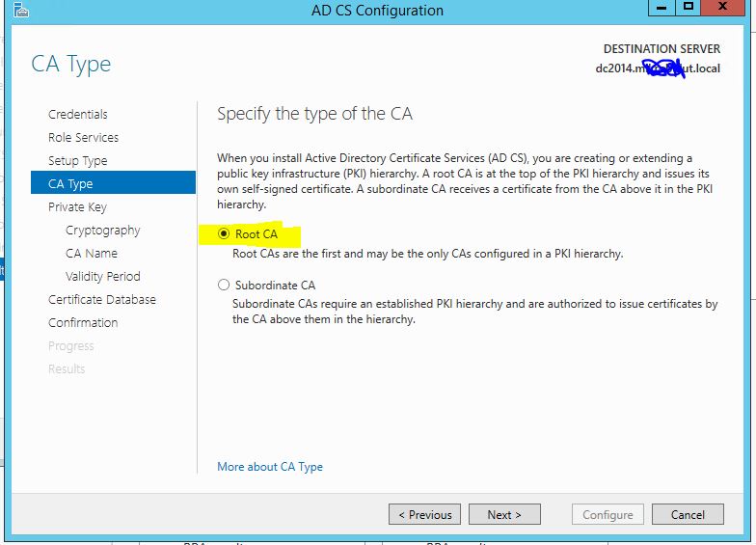
Task: Navigate to the Certificate Database step
Action: (102, 299)
